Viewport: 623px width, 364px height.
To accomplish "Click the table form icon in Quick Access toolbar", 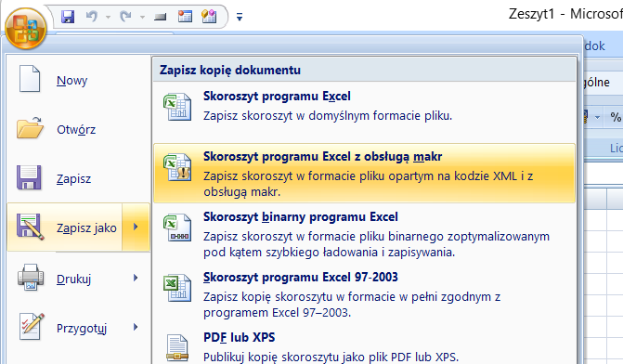I will click(x=185, y=17).
